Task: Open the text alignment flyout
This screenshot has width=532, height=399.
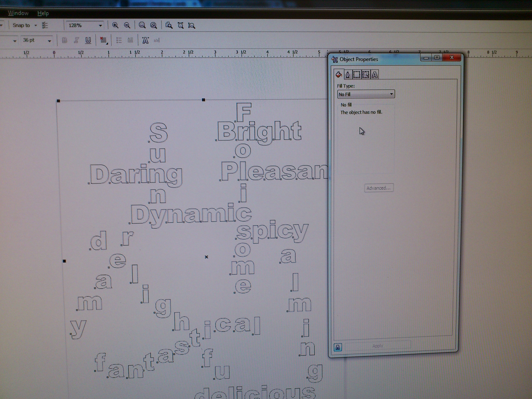Action: tap(103, 40)
